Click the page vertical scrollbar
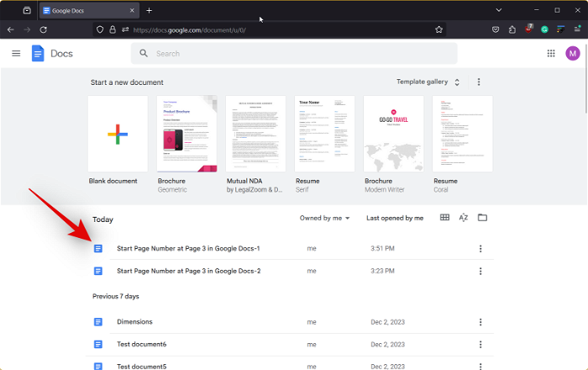The image size is (588, 370). [x=585, y=79]
